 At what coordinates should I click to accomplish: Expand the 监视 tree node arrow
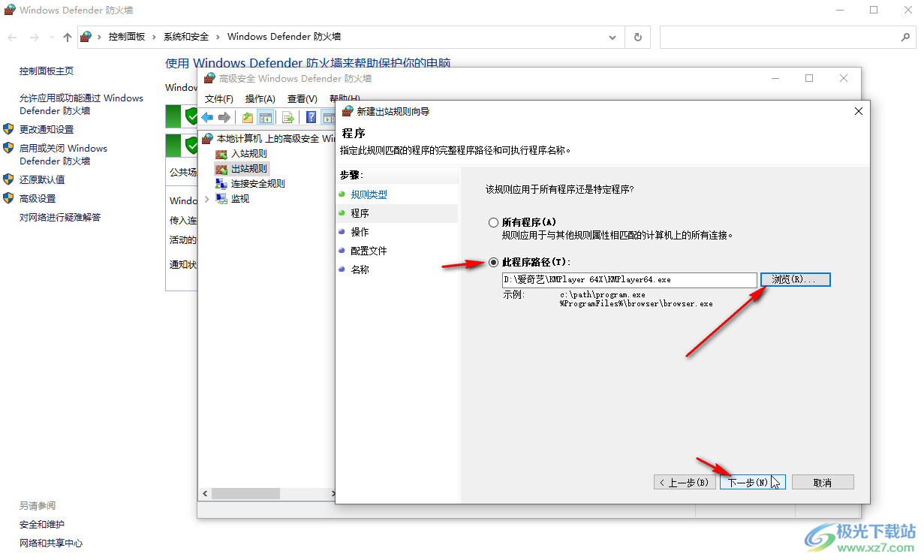point(207,199)
